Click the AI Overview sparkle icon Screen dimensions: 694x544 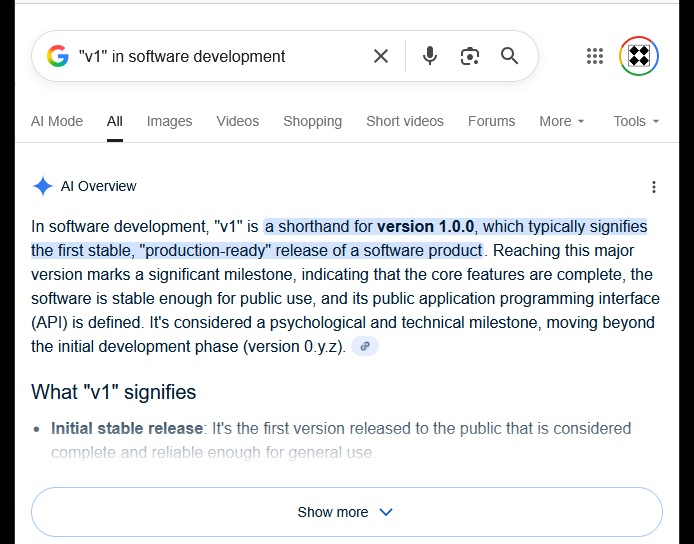pyautogui.click(x=43, y=186)
